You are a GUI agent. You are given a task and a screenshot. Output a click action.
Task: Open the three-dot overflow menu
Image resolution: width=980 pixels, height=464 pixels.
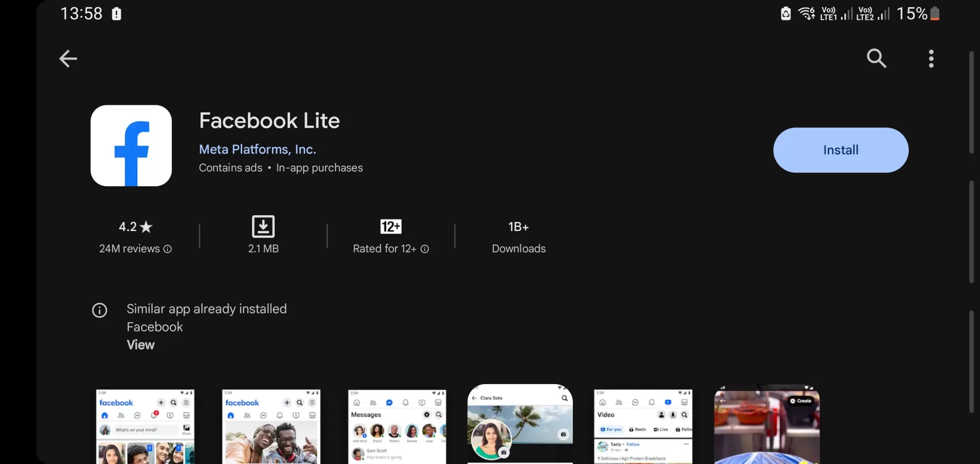coord(931,58)
